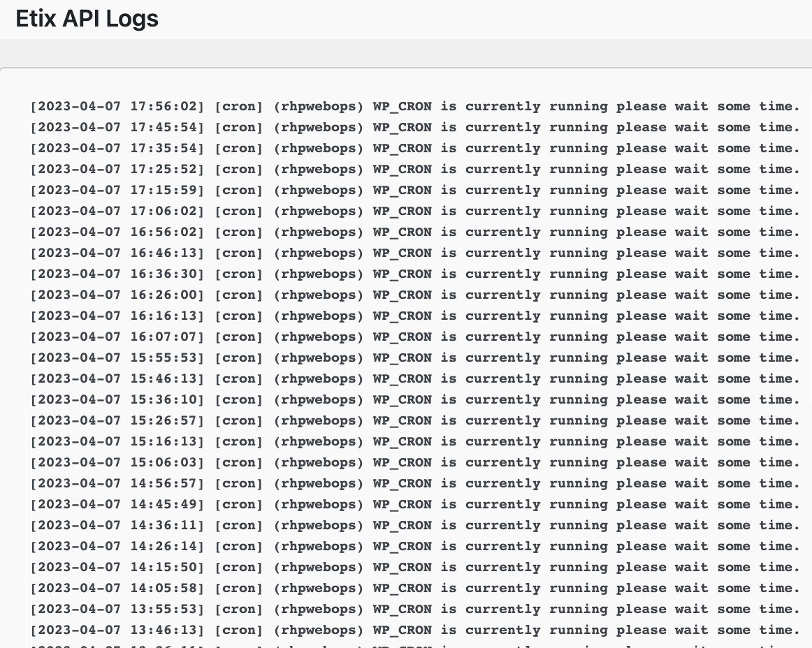Select the log line at 16:36:30
The height and width of the screenshot is (648, 812).
click(414, 274)
